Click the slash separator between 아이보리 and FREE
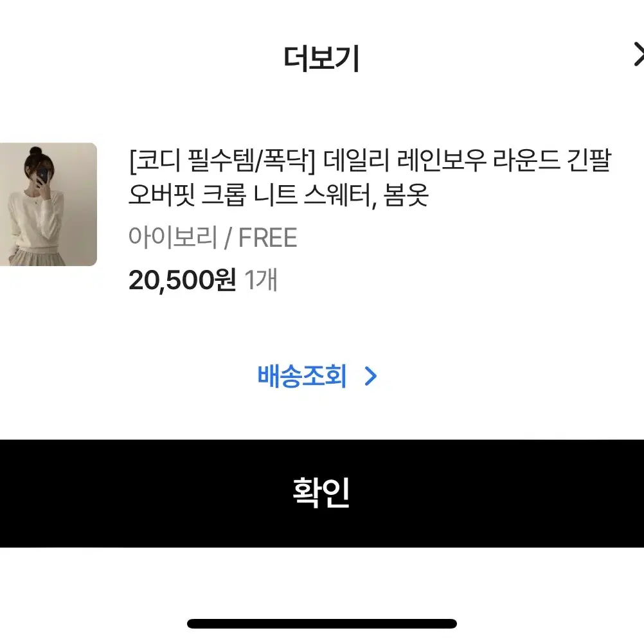 [228, 238]
